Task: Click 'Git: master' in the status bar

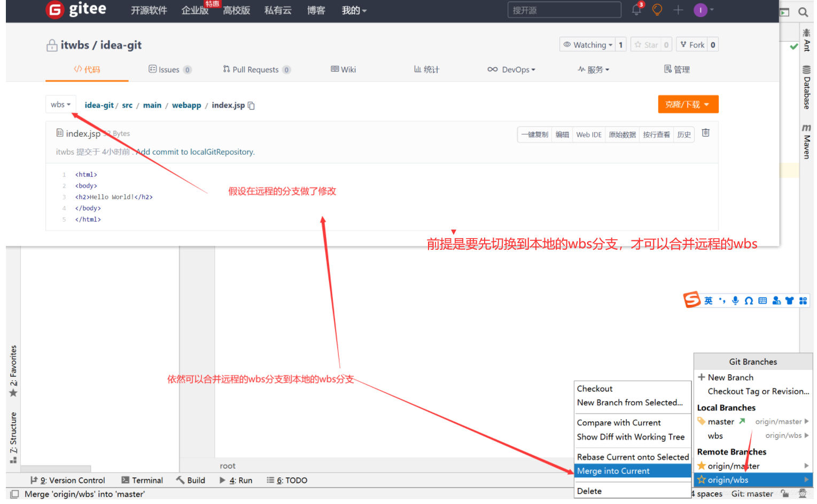Action: point(752,494)
